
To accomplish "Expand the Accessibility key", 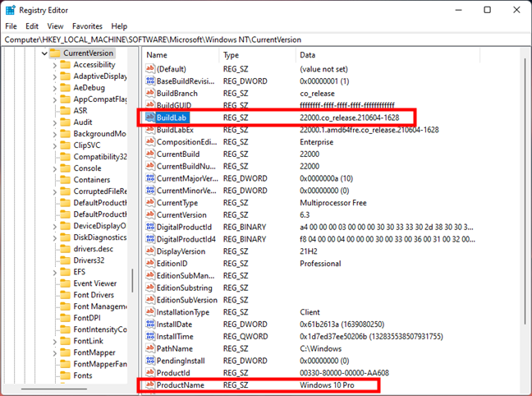I will [x=55, y=66].
